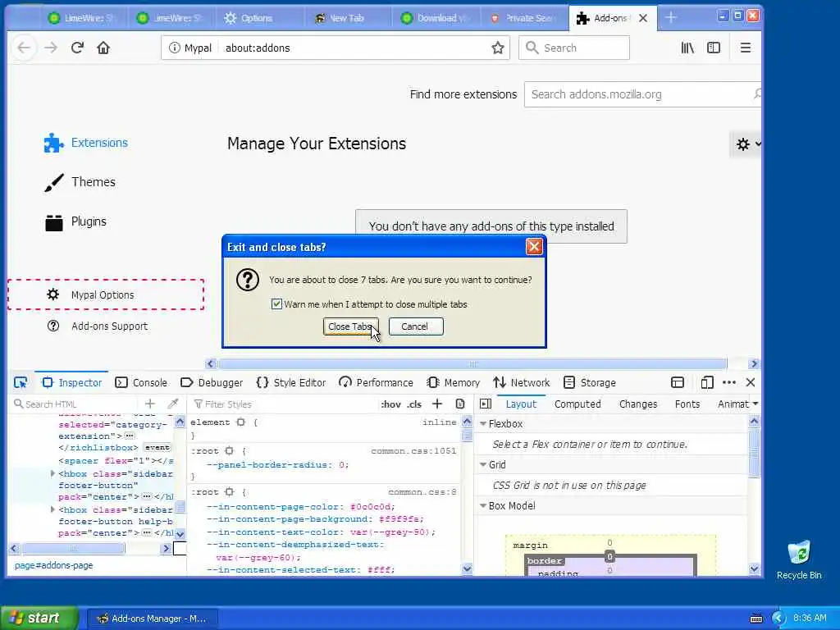
Task: Focus the Search addons.mozilla.org box
Action: click(x=641, y=94)
